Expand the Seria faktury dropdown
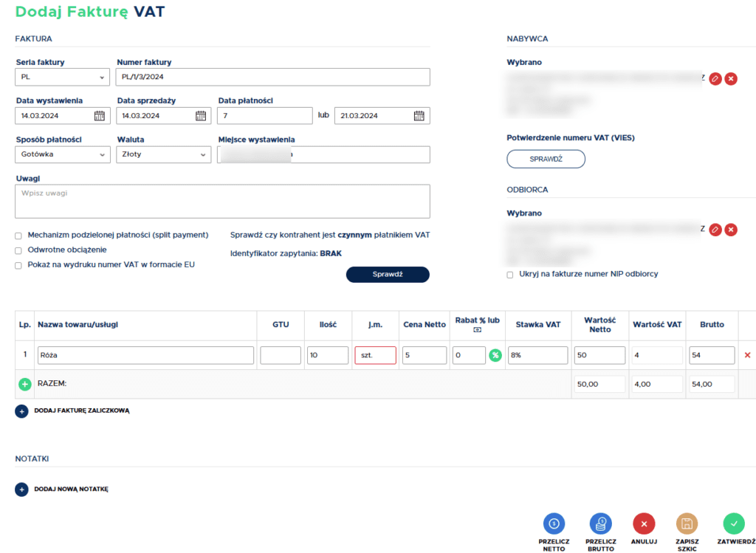756x553 pixels. [63, 78]
